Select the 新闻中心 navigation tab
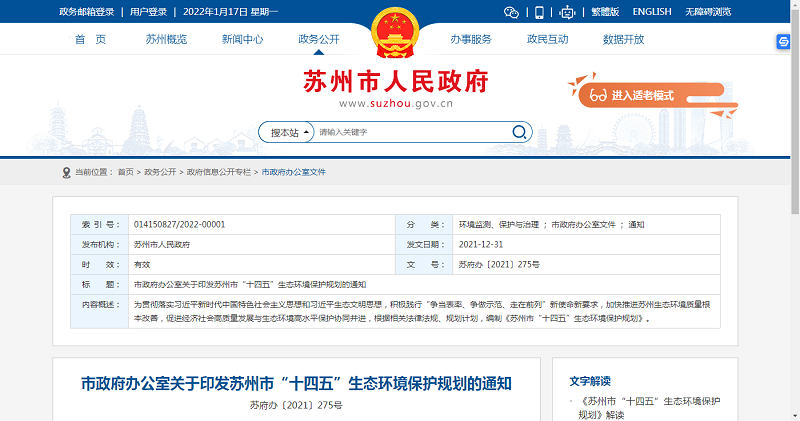This screenshot has height=421, width=800. click(243, 39)
